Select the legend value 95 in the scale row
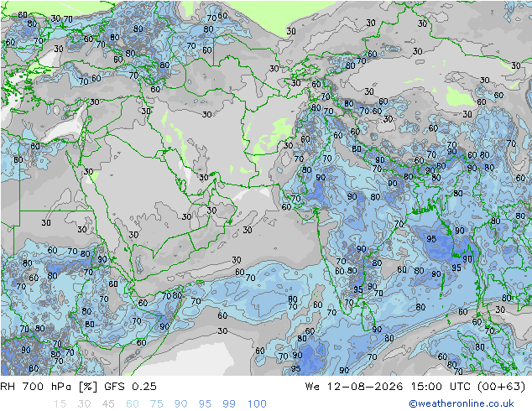This screenshot has height=411, width=532. click(205, 404)
